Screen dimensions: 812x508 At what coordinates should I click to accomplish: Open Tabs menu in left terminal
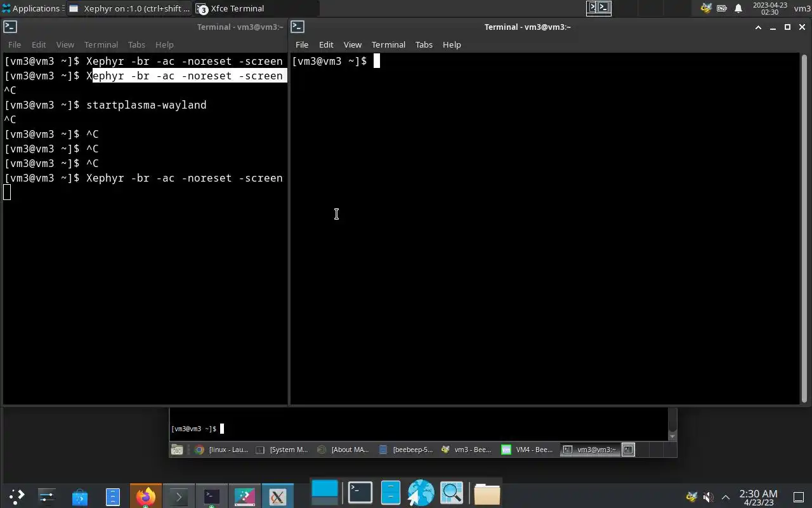pyautogui.click(x=136, y=44)
